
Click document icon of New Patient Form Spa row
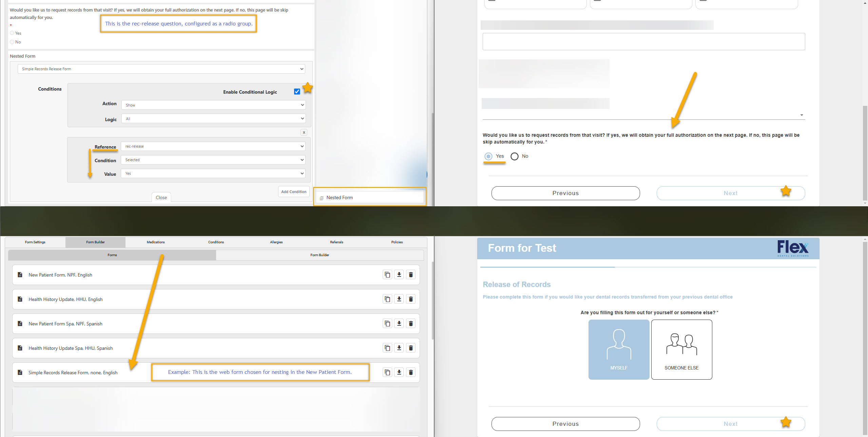(x=20, y=324)
